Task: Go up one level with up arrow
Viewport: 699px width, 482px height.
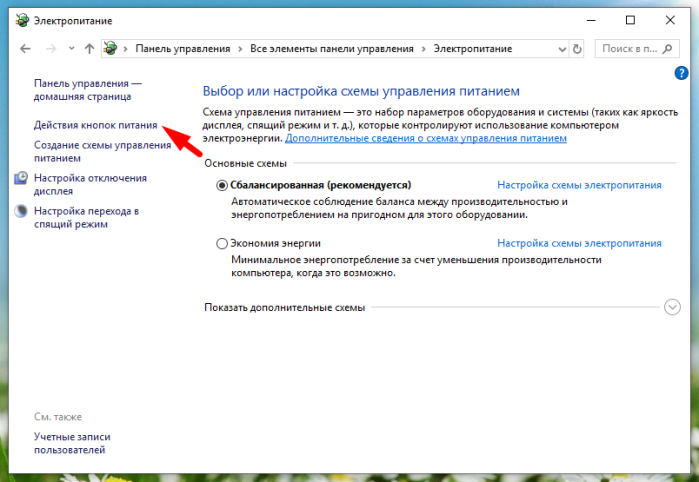Action: coord(90,49)
